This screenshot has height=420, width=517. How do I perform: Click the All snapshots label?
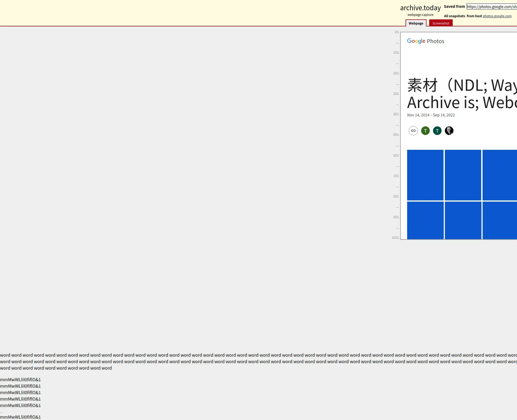pos(454,16)
